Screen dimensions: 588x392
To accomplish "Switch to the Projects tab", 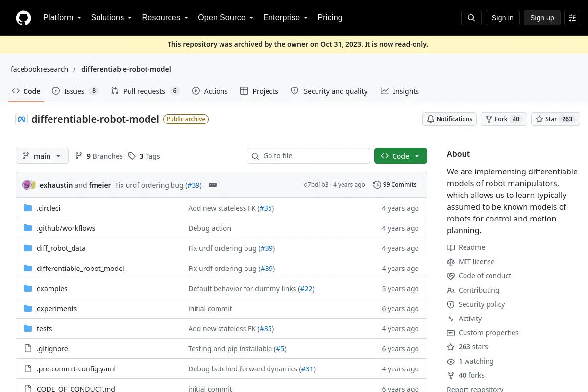I will 259,91.
